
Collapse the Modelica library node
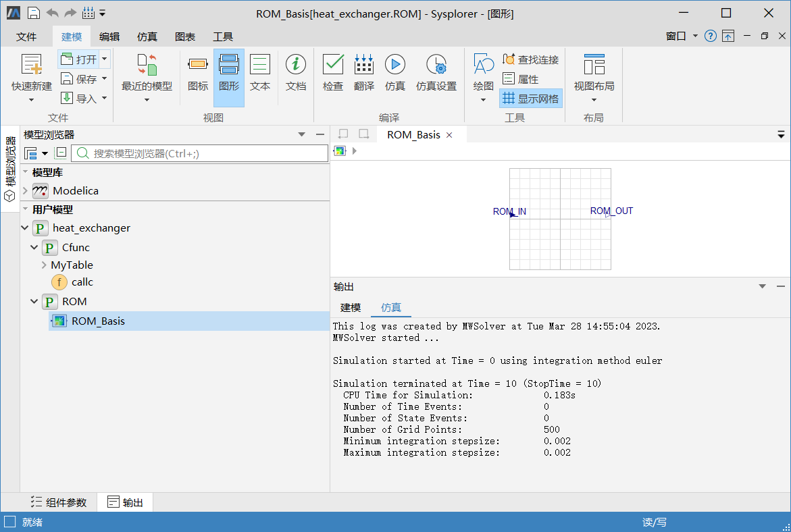[26, 191]
